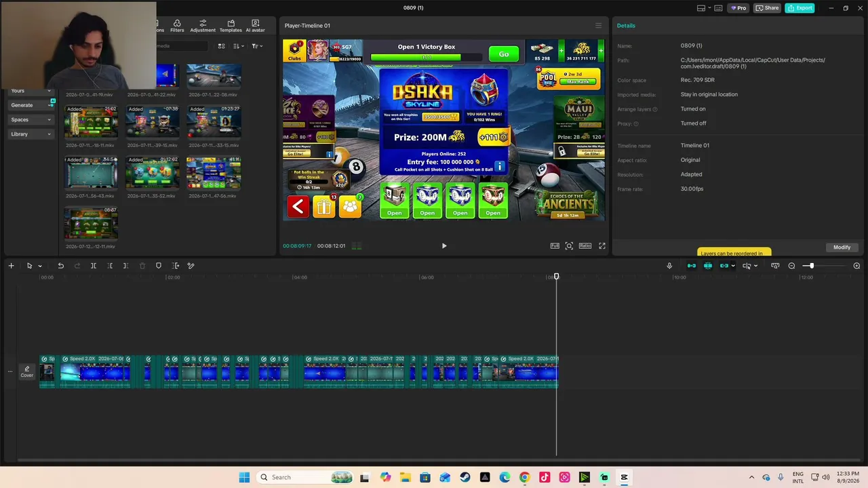The height and width of the screenshot is (488, 868).
Task: Delete left of playhead tool
Action: point(110,266)
